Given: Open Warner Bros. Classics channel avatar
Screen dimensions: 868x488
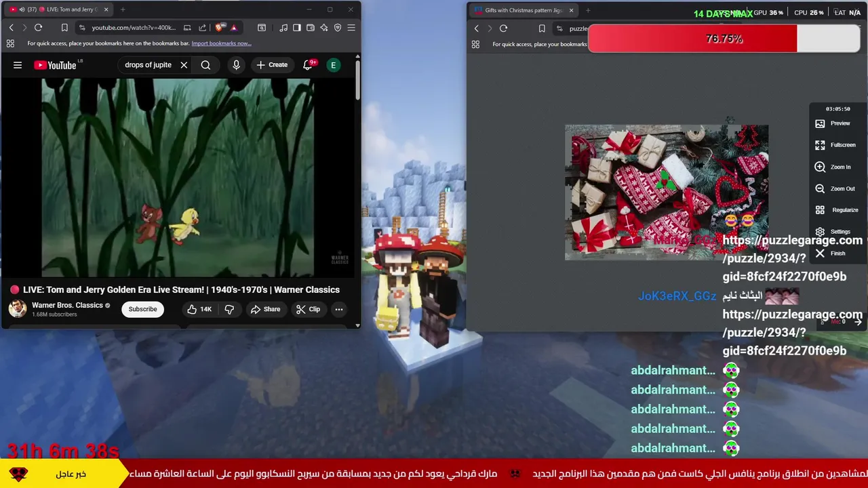Looking at the screenshot, I should [x=18, y=309].
